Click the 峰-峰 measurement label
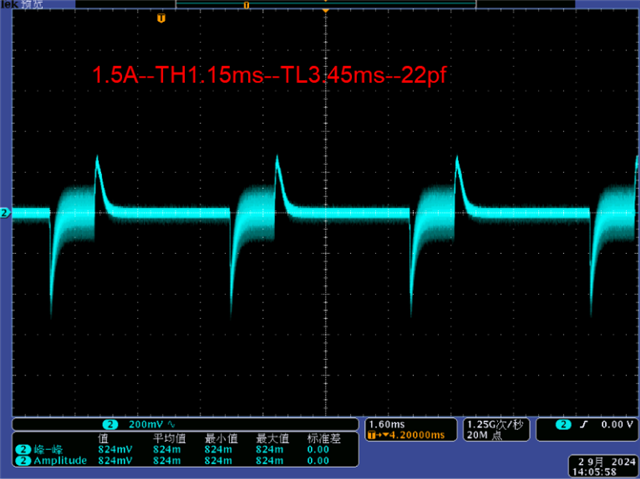 click(48, 450)
